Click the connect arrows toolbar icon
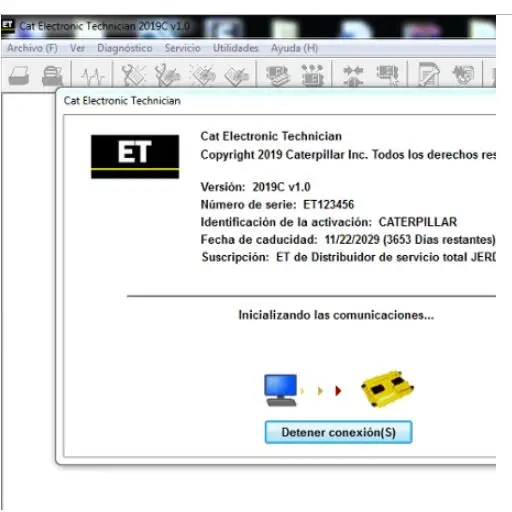Screen dimensions: 512x512 click(353, 76)
